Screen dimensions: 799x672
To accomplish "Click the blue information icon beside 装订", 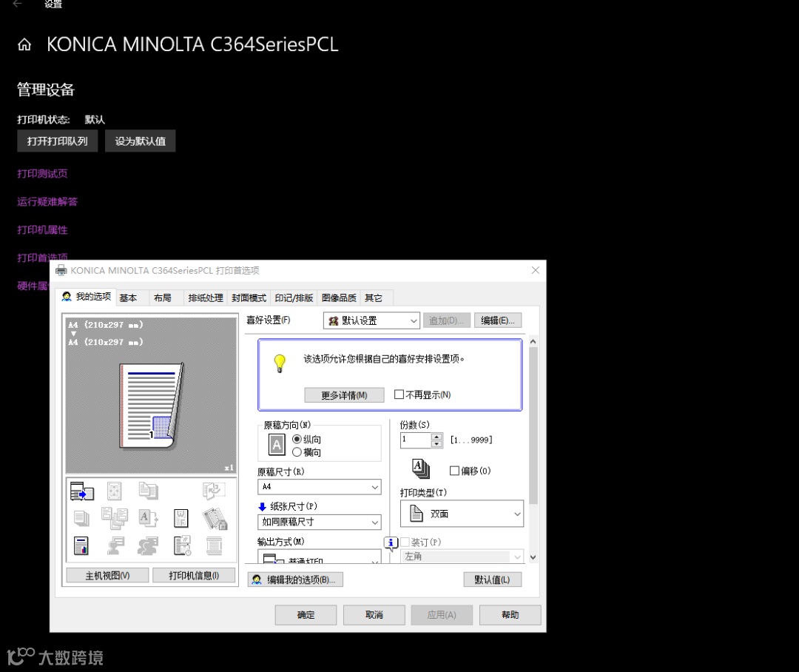I will click(391, 543).
